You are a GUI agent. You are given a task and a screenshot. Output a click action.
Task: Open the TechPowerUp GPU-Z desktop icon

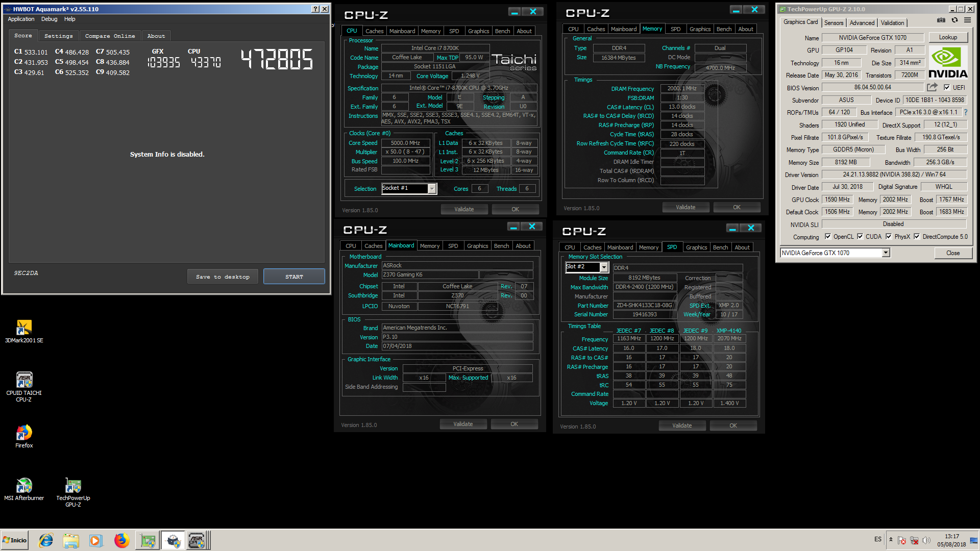tap(73, 492)
